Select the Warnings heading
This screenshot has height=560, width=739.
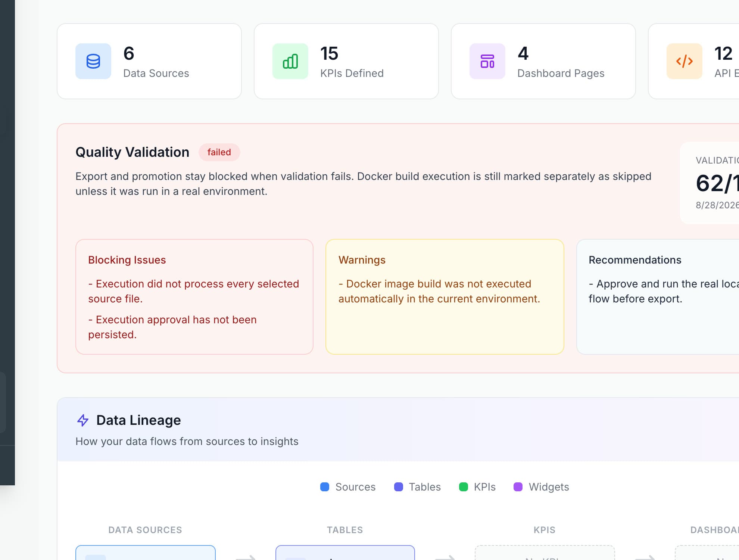362,260
